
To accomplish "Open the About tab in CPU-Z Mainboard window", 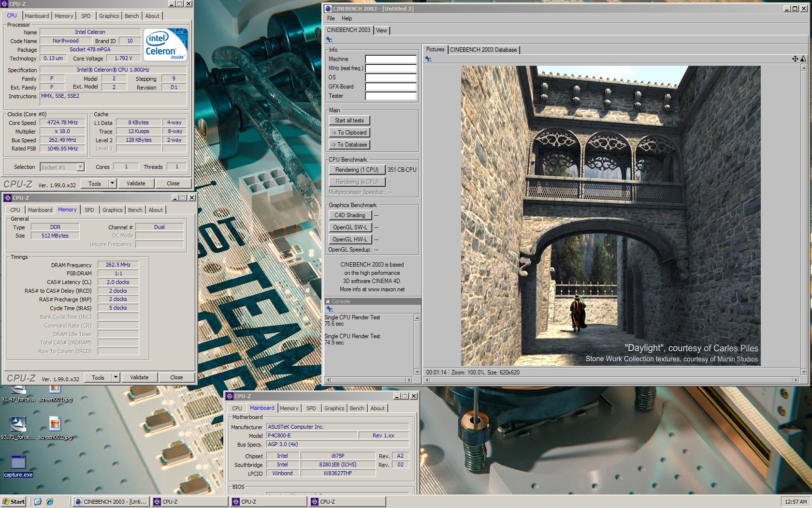I will 377,408.
